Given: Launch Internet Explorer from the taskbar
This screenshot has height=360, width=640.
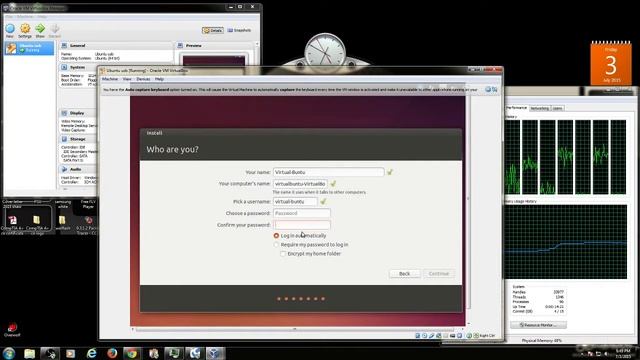Looking at the screenshot, I should click(91, 353).
